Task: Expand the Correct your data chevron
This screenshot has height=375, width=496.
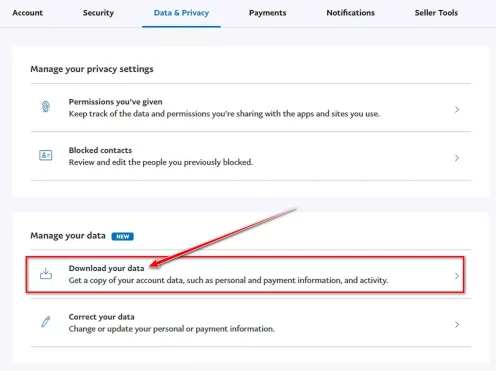Action: [457, 324]
